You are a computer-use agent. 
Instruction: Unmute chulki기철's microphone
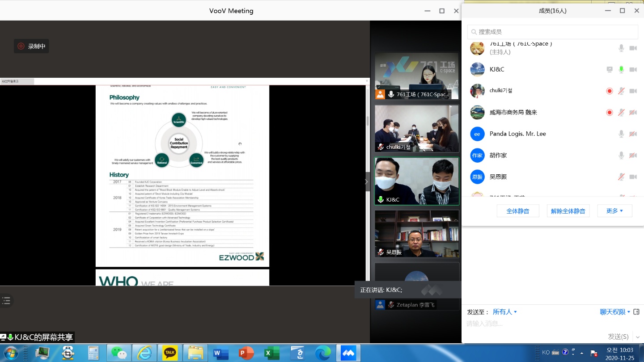point(621,91)
